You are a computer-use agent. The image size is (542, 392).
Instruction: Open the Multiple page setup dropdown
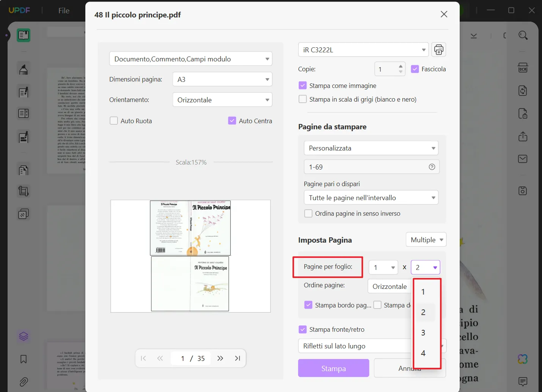(x=426, y=240)
